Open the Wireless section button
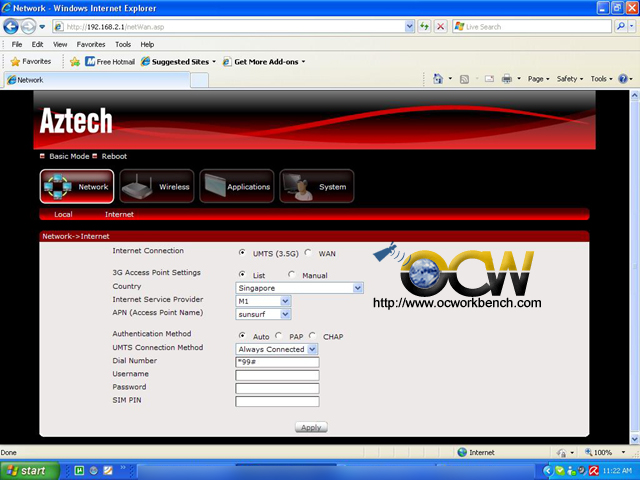 point(157,186)
